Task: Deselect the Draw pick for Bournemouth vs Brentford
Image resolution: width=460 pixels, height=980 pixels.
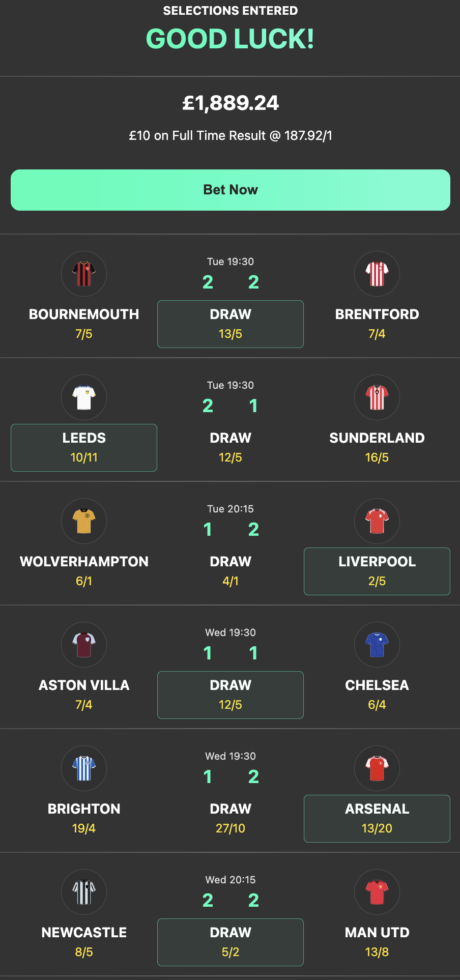Action: 230,324
